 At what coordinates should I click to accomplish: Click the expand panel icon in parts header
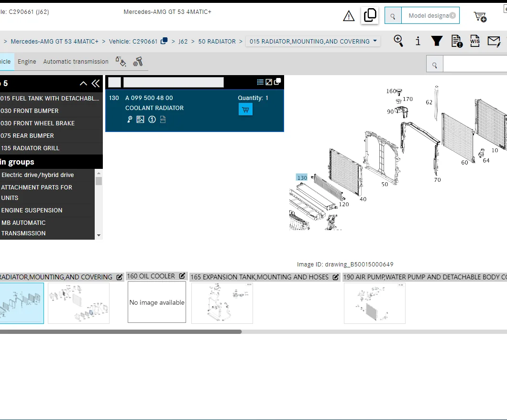click(269, 82)
